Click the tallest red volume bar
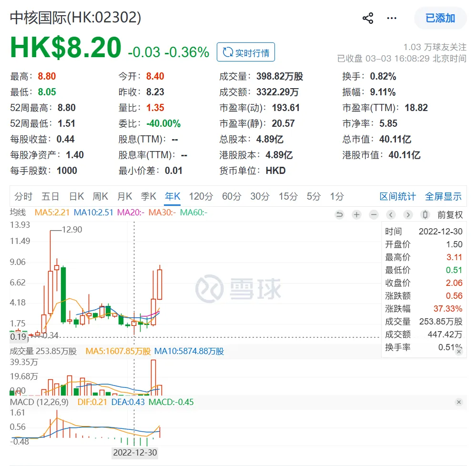 click(153, 377)
